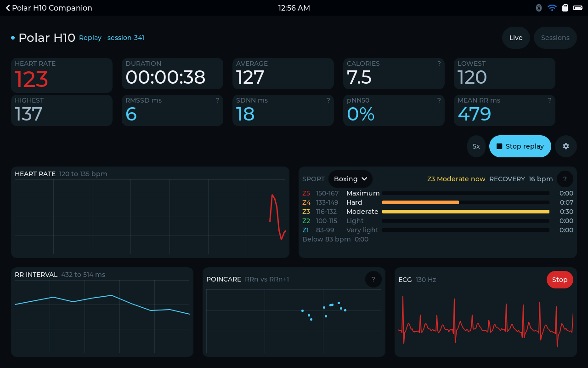Click the Average 127 card
This screenshot has width=588, height=368.
283,74
